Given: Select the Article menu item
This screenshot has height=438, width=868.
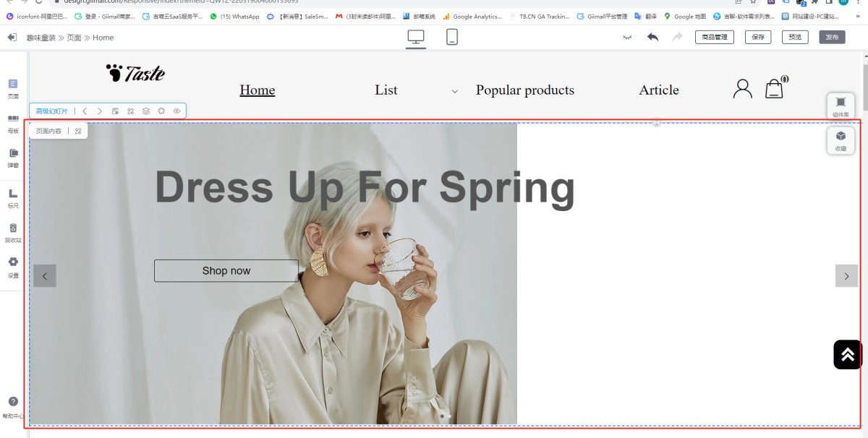Looking at the screenshot, I should (x=658, y=90).
